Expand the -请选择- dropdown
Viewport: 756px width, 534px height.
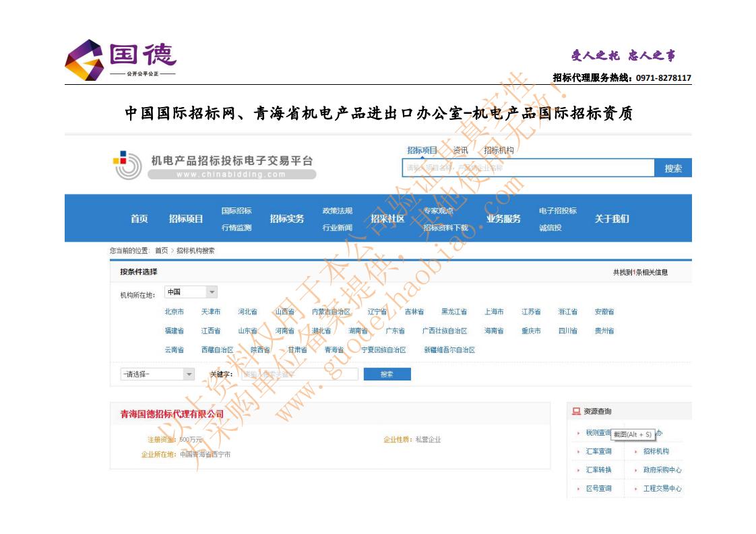coord(156,373)
